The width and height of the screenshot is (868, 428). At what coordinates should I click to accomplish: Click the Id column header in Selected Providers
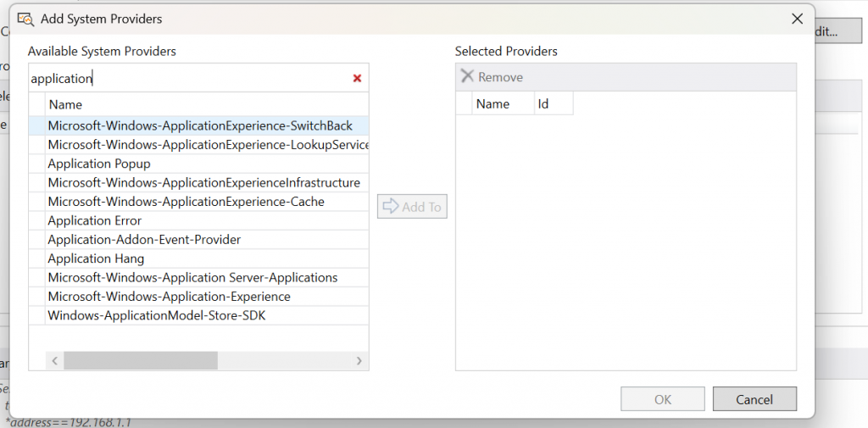[x=554, y=103]
